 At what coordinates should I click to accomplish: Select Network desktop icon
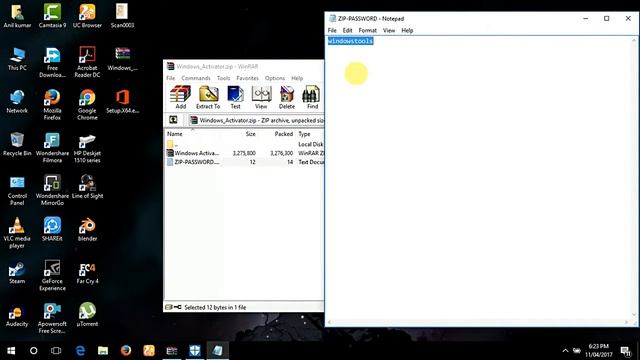[17, 102]
